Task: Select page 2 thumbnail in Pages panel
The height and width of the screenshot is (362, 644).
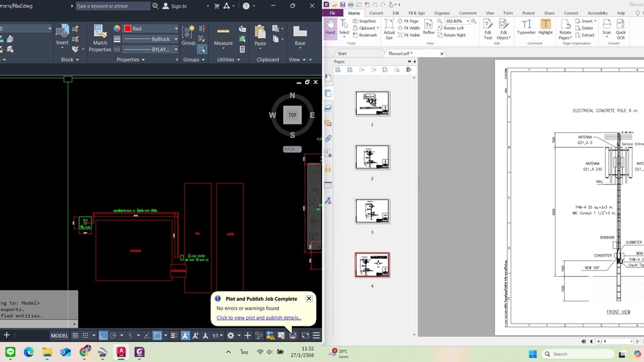Action: pos(372,158)
